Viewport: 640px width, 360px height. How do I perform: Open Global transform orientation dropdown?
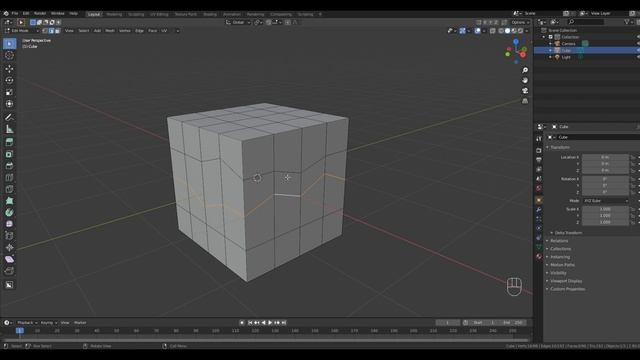pos(238,22)
